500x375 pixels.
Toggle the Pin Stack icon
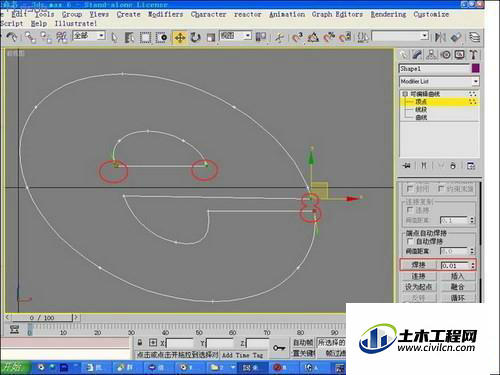pyautogui.click(x=406, y=166)
